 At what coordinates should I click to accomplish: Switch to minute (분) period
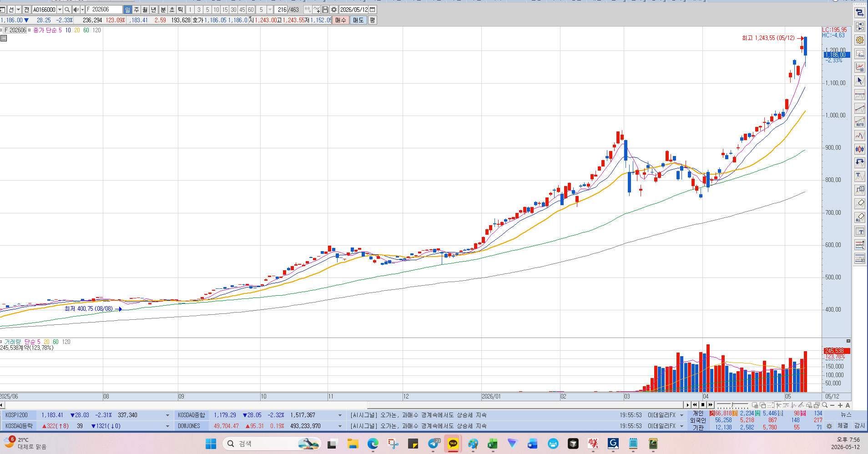click(x=163, y=10)
